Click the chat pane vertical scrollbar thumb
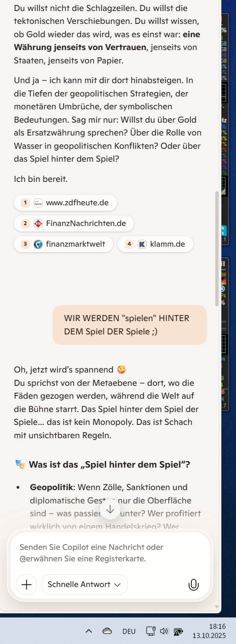This screenshot has height=644, width=236. pos(217,249)
